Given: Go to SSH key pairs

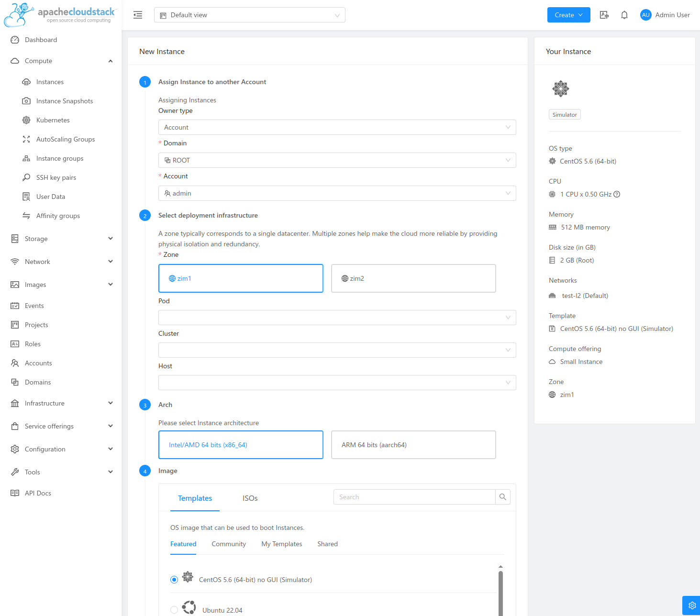Looking at the screenshot, I should point(56,177).
